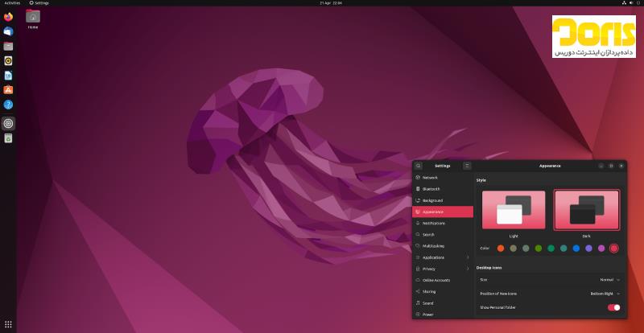Choose the Light style thumbnail
644x333 pixels.
[x=514, y=210]
